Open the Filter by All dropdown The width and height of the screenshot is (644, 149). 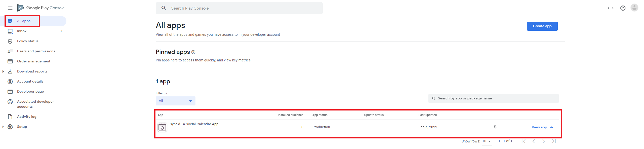tap(176, 101)
